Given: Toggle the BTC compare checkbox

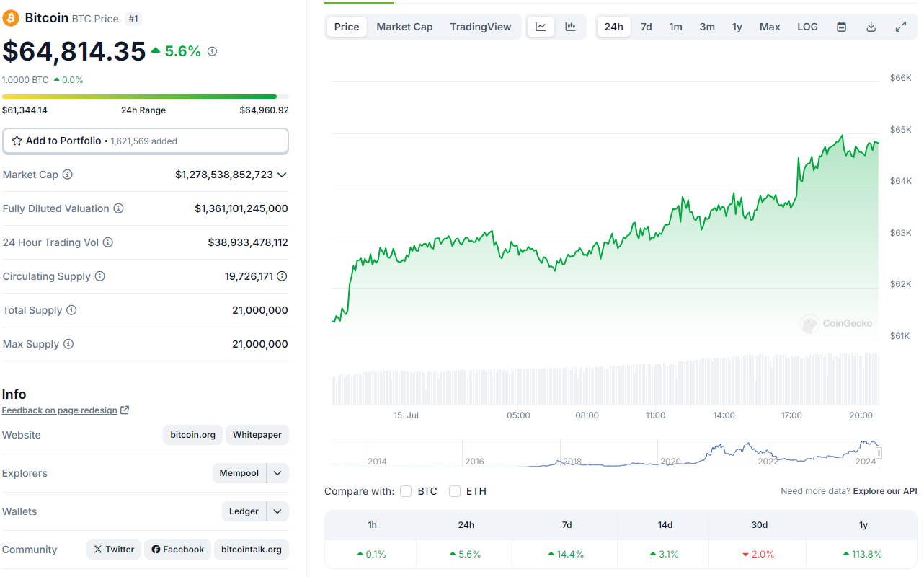Looking at the screenshot, I should tap(406, 491).
